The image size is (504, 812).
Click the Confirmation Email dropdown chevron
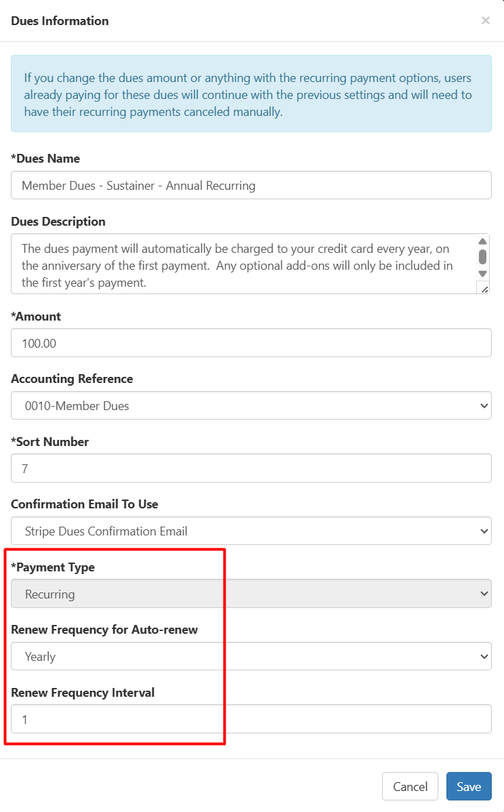point(485,531)
